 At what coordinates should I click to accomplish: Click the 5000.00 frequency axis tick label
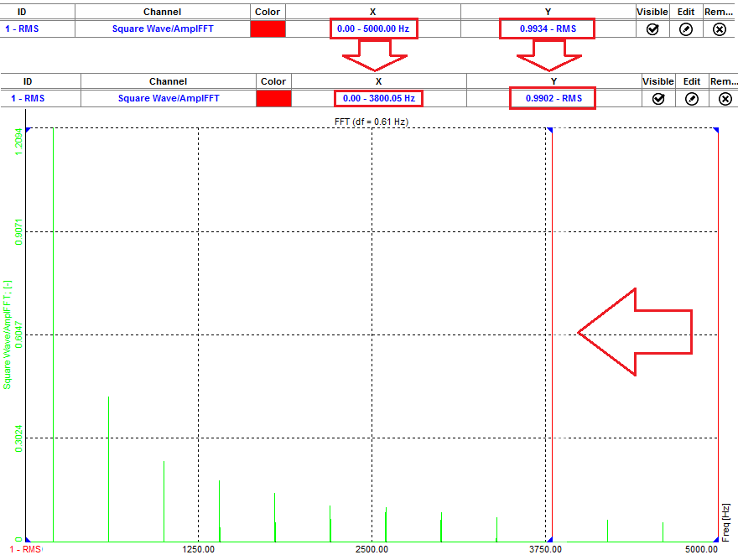[701, 549]
